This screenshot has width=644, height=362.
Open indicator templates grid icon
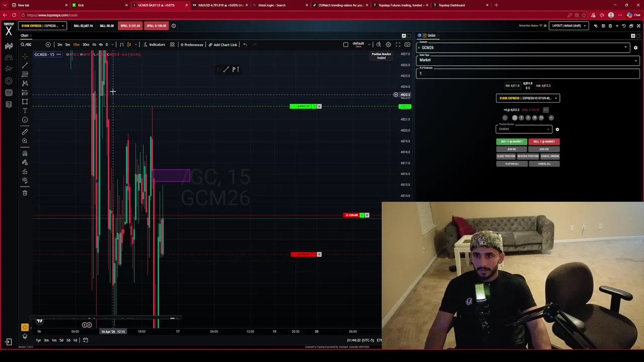(172, 45)
